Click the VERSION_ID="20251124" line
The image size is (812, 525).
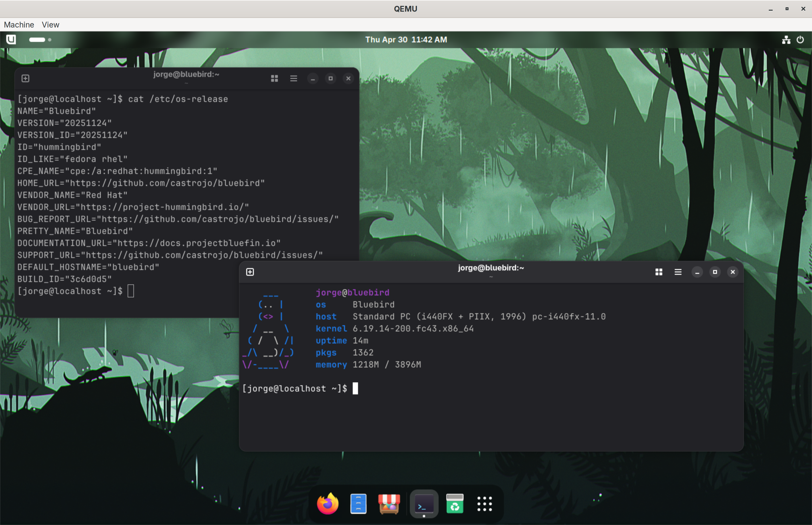[72, 135]
